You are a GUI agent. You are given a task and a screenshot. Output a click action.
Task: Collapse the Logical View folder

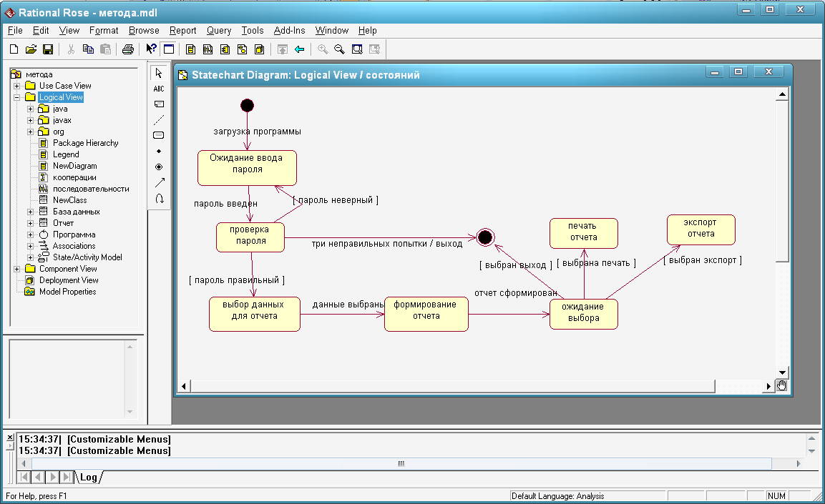point(17,97)
